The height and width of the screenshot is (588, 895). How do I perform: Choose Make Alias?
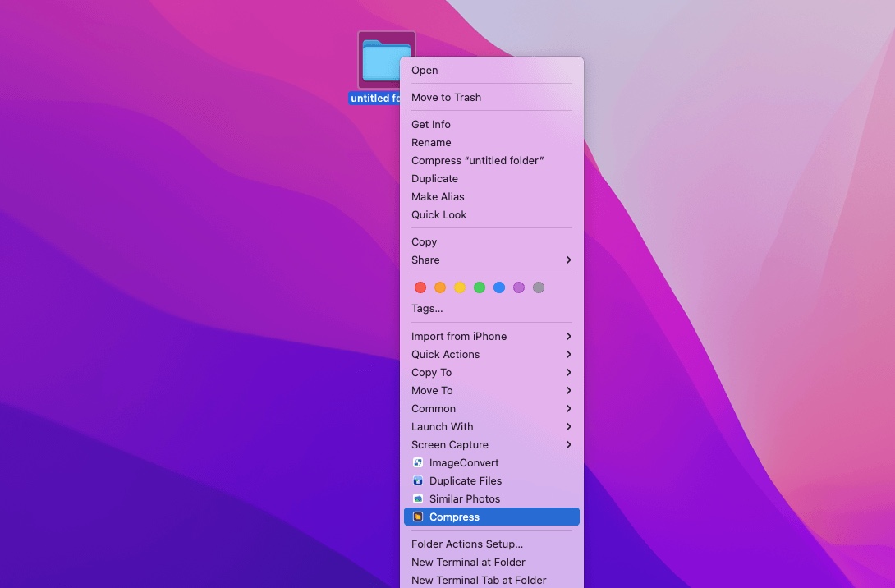click(x=438, y=196)
